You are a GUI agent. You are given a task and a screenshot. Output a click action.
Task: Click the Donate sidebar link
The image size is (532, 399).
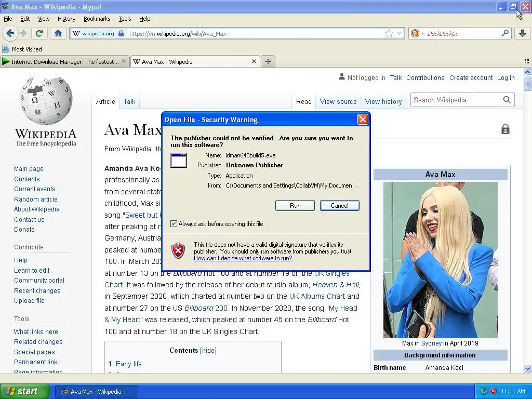24,229
